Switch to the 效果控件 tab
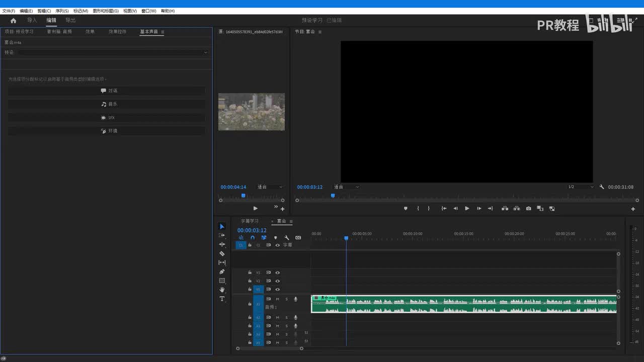Viewport: 644px width, 362px height. pyautogui.click(x=117, y=32)
